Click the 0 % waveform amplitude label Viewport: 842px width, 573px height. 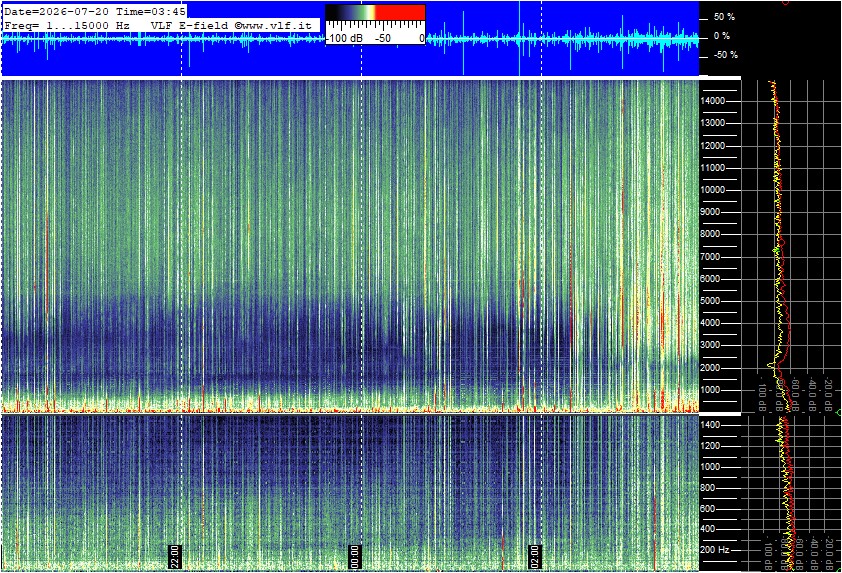pos(722,36)
